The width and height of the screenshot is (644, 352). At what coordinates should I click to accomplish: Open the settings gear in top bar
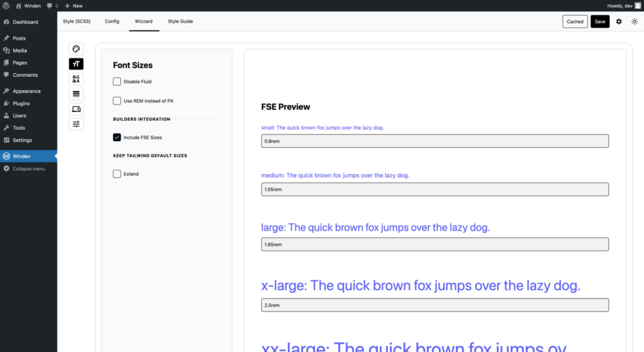[x=619, y=21]
